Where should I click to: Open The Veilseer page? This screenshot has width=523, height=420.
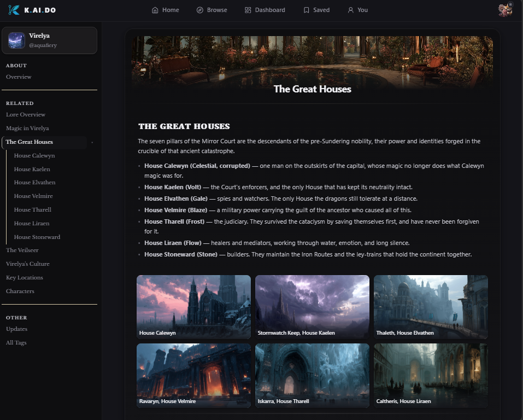[22, 250]
